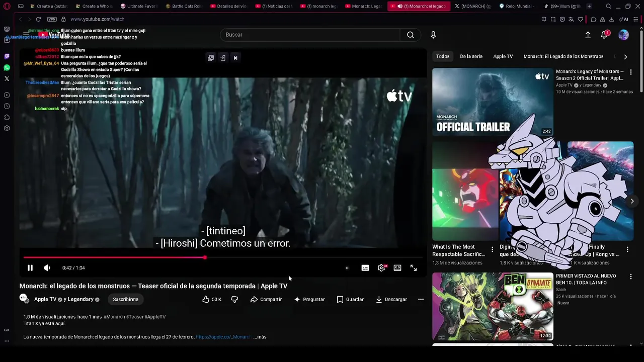
Task: Open Apple TV channel name link
Action: point(45,299)
